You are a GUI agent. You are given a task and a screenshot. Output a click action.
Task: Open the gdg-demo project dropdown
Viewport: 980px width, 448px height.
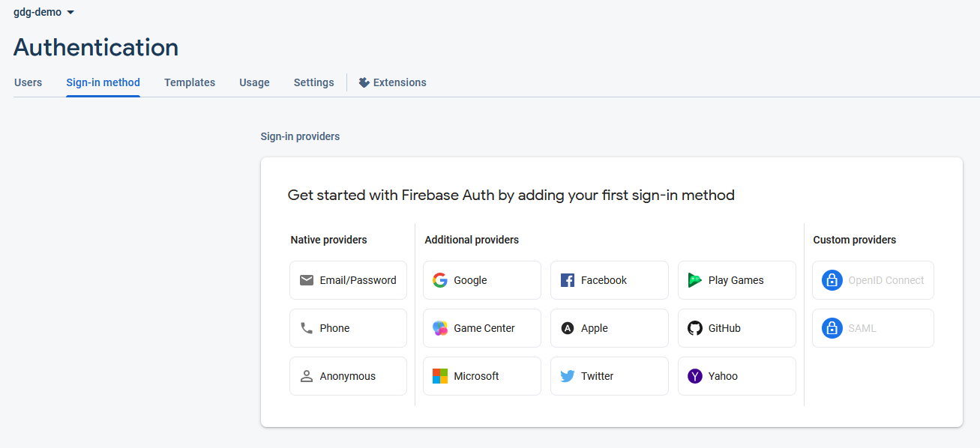(x=44, y=12)
